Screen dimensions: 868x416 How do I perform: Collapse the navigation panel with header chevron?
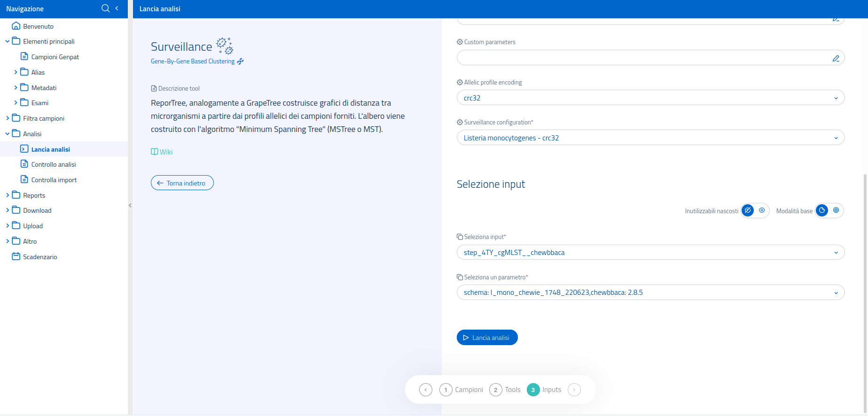pos(117,8)
